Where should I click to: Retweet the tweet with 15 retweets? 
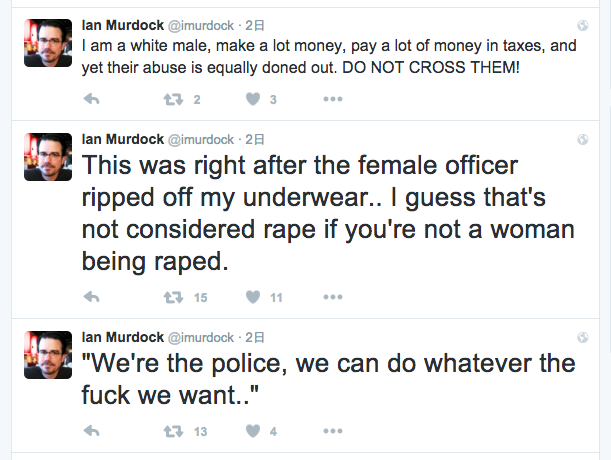[x=173, y=297]
